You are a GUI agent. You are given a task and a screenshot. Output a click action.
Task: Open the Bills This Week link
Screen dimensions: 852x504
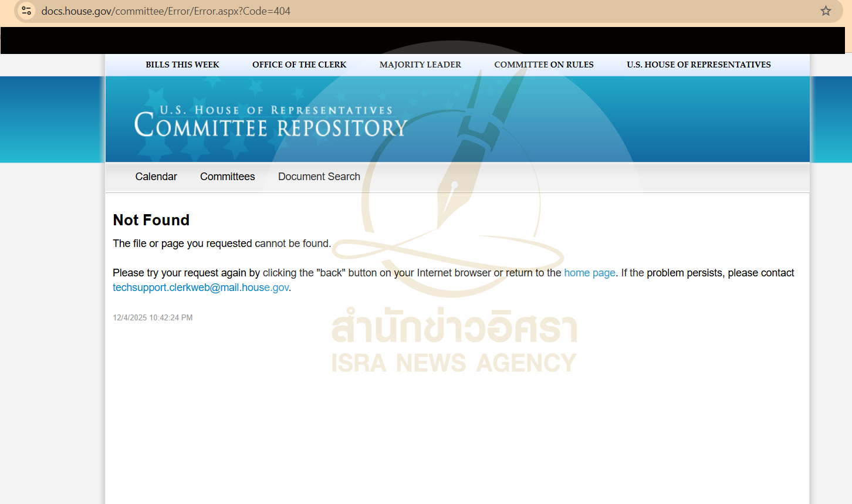pos(182,65)
